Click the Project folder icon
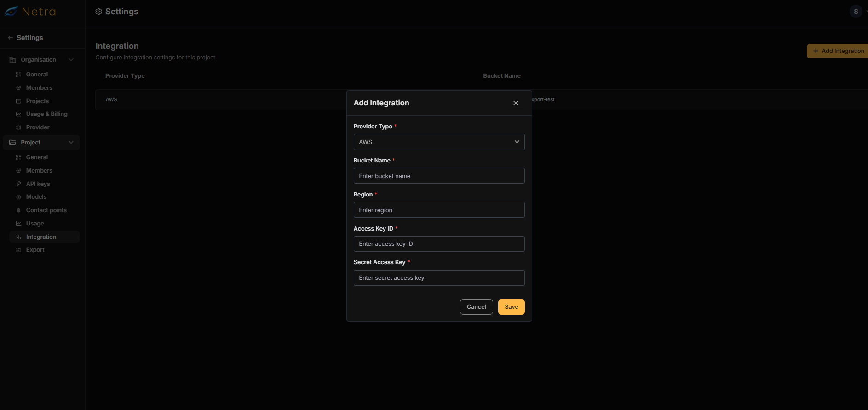 click(x=13, y=143)
